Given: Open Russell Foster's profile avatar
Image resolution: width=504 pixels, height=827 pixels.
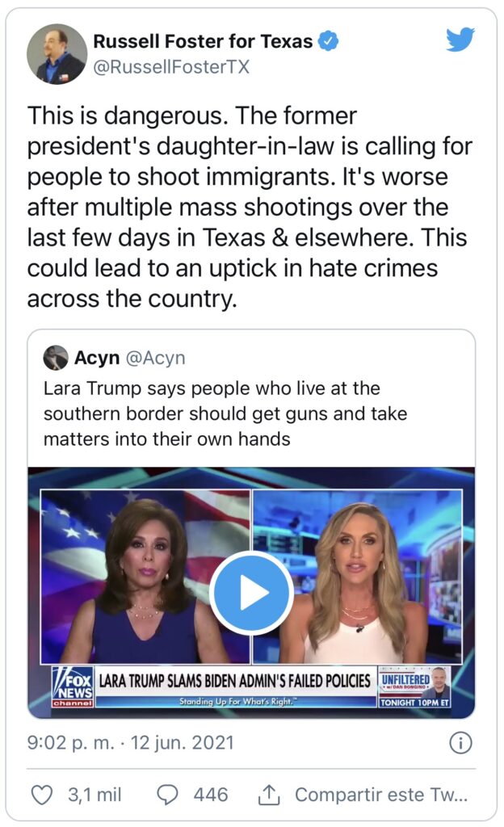Looking at the screenshot, I should [x=57, y=54].
